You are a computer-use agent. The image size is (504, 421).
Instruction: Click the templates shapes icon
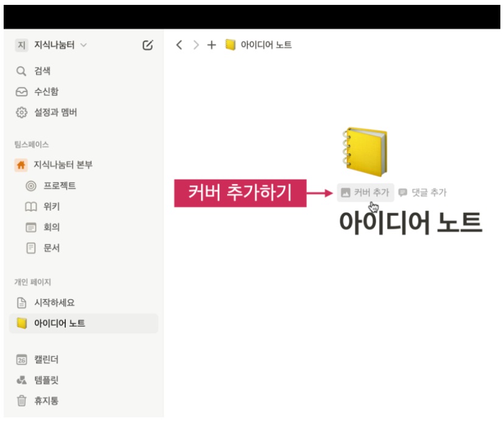click(21, 380)
